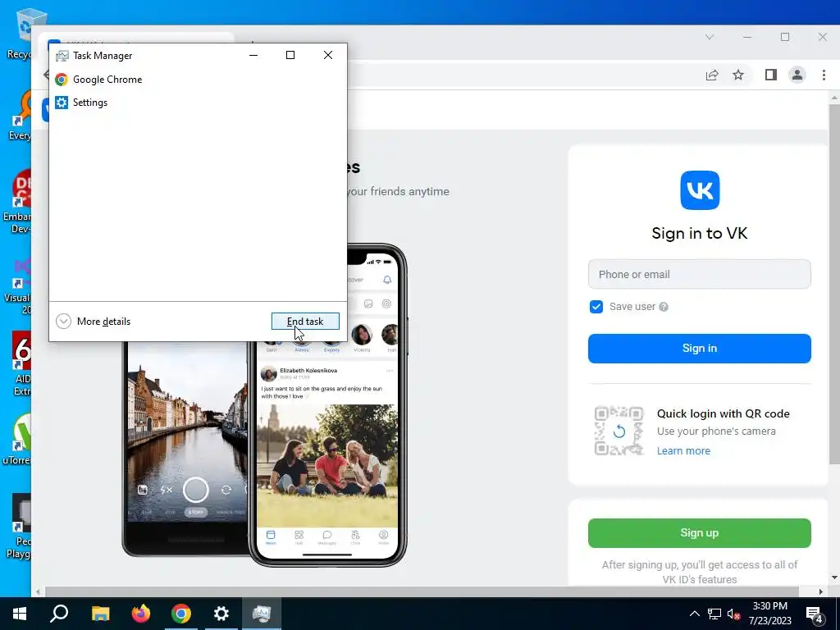
Task: Uncheck the Save user checkbox
Action: click(596, 307)
